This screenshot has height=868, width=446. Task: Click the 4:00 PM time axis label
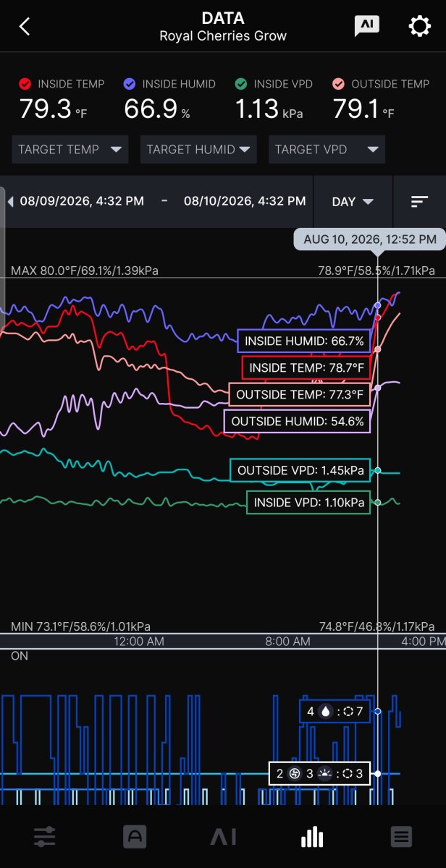(422, 641)
